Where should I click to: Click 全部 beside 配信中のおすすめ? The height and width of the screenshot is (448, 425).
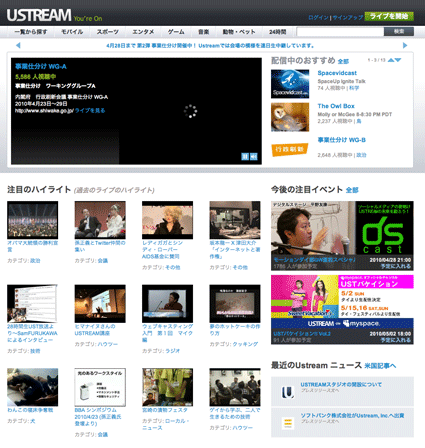[343, 61]
